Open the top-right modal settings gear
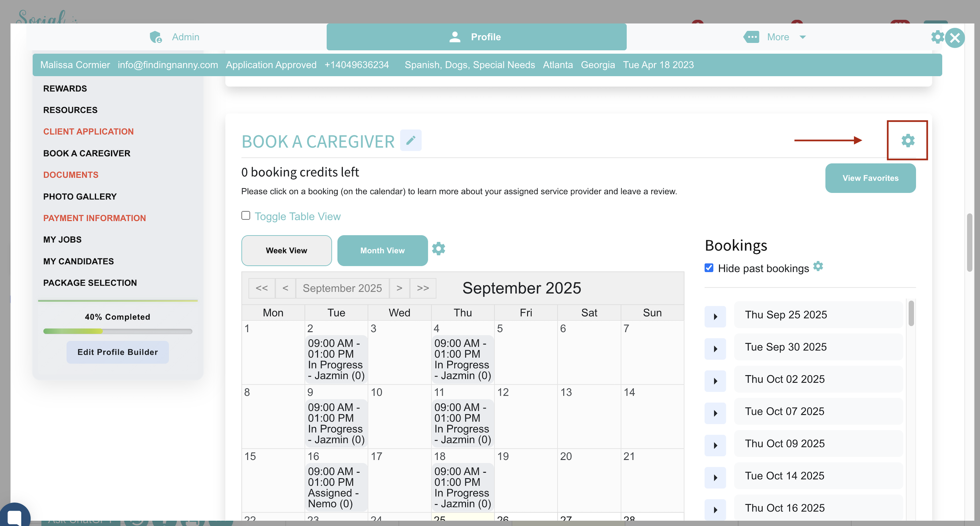980x526 pixels. pyautogui.click(x=937, y=37)
